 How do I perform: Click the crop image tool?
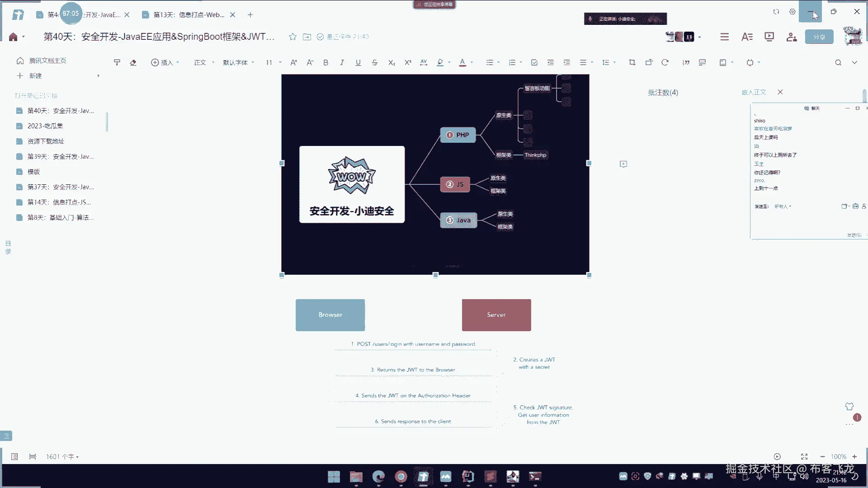632,62
